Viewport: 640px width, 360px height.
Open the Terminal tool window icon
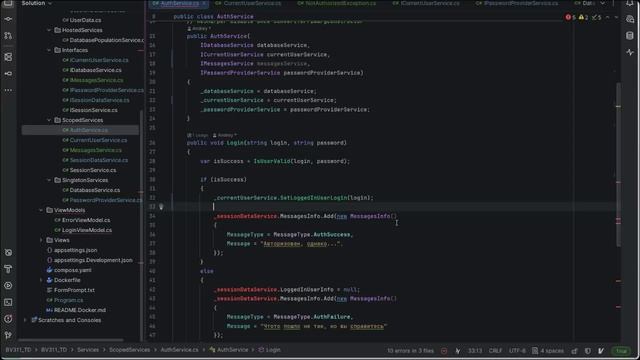pyautogui.click(x=8, y=302)
